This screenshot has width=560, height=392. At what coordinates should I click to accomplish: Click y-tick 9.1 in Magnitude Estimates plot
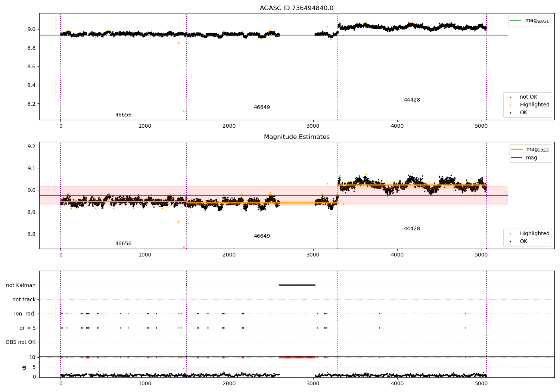31,168
